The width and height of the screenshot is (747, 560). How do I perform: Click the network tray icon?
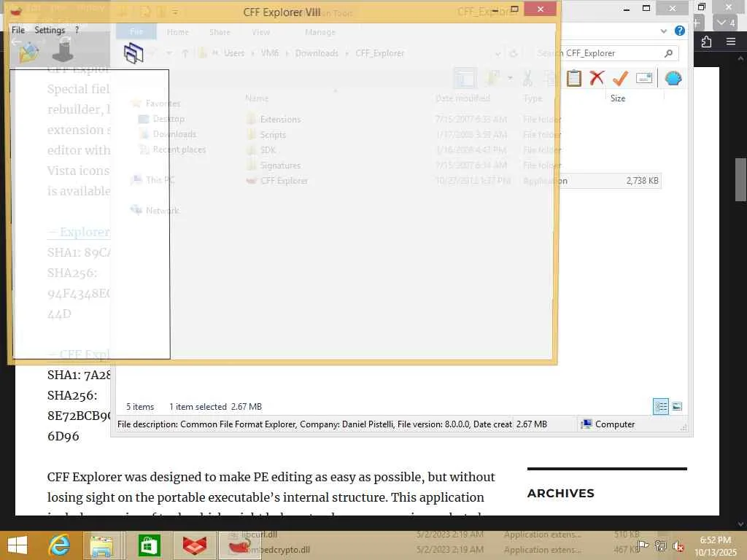[660, 545]
